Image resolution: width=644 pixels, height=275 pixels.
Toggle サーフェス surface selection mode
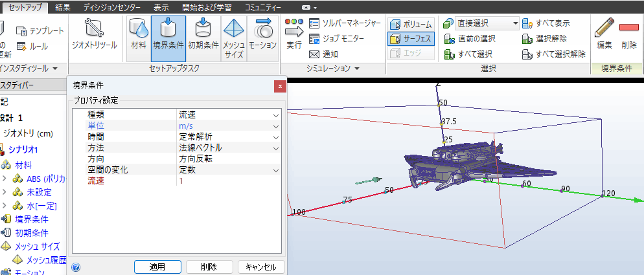[411, 39]
